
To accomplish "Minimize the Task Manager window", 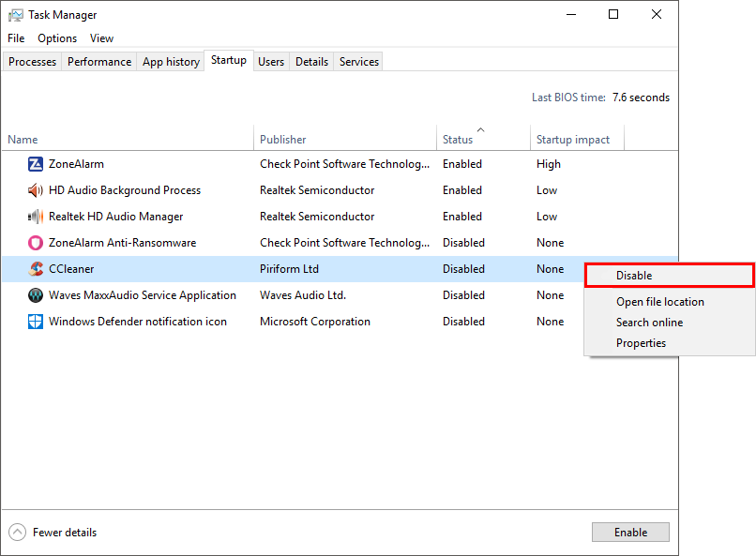I will pos(571,14).
